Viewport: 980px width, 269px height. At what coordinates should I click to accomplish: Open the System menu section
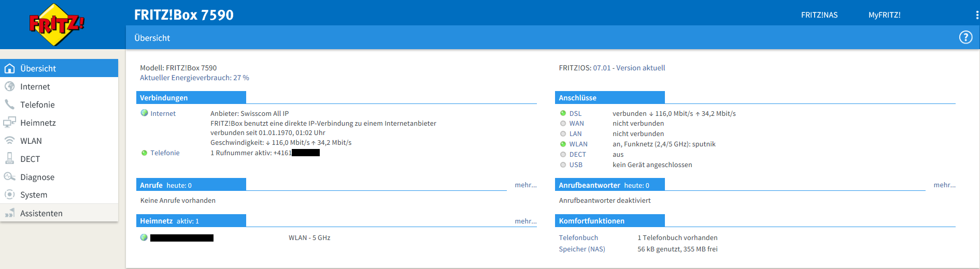34,195
